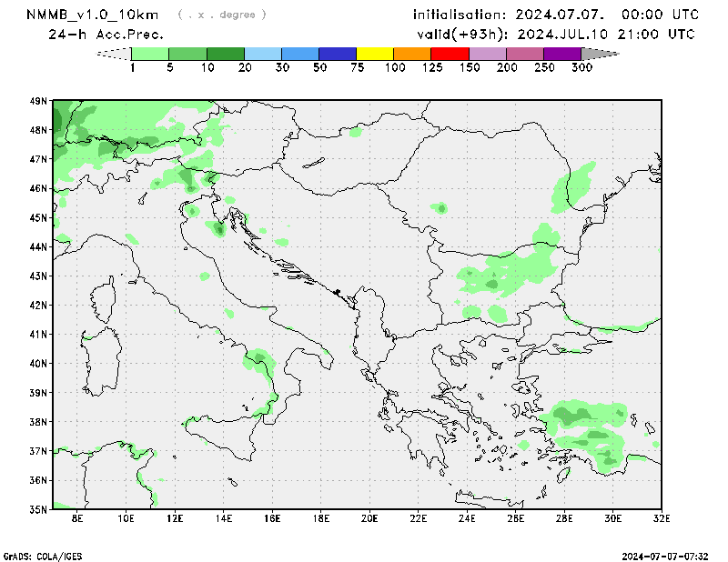Select the red 125-150 legend color
This screenshot has width=728, height=562.
(x=450, y=54)
